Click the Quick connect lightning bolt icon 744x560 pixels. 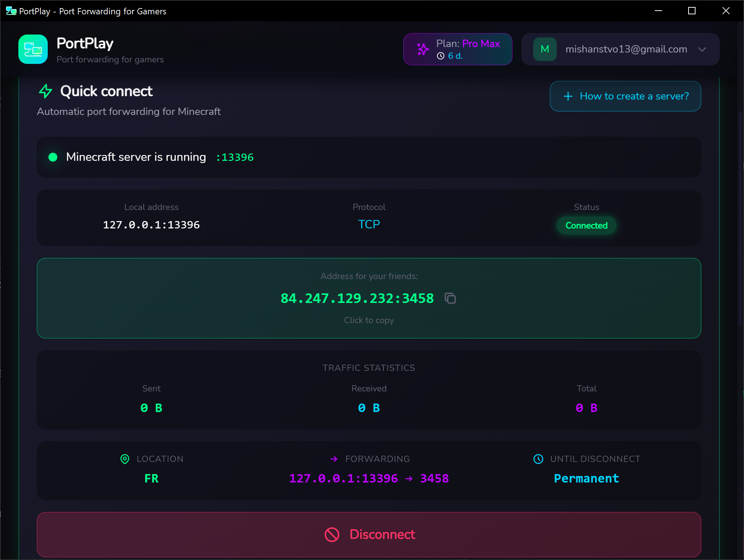point(46,91)
